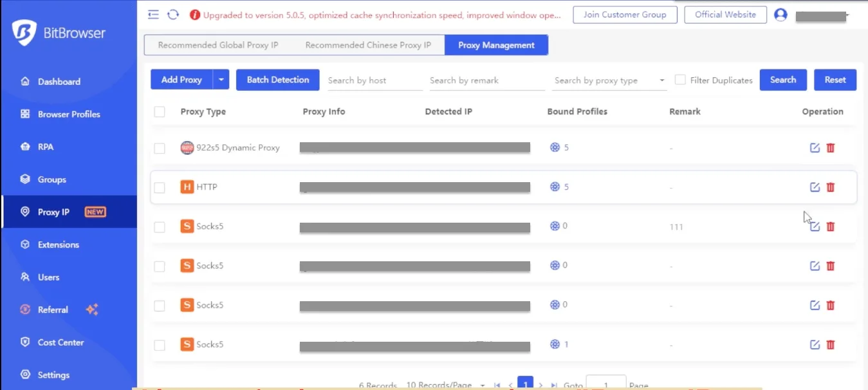Click the red info icon beside the upgrade notice
Viewport: 868px width, 390px height.
click(195, 15)
